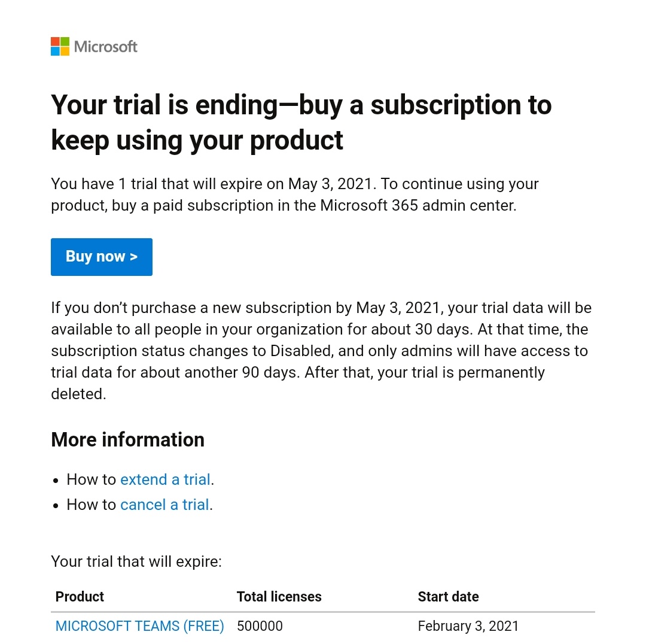646x644 pixels.
Task: Select the February 3, 2021 start date cell
Action: coord(468,626)
